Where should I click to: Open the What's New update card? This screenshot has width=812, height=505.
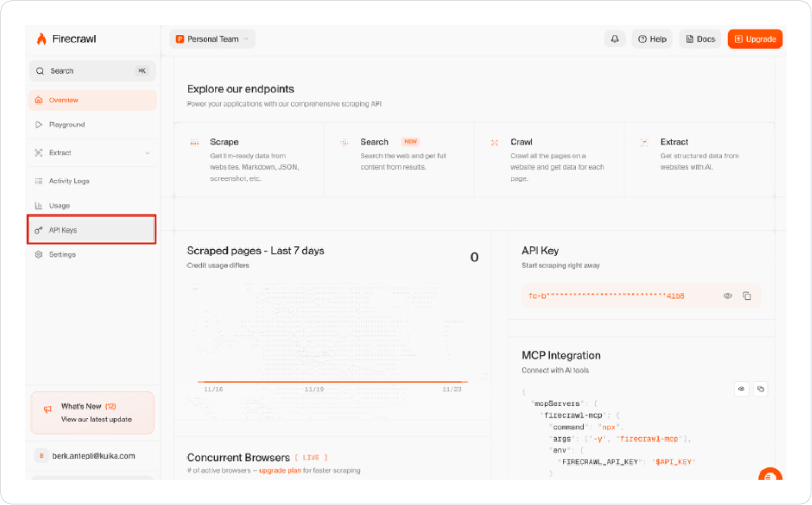click(x=92, y=413)
